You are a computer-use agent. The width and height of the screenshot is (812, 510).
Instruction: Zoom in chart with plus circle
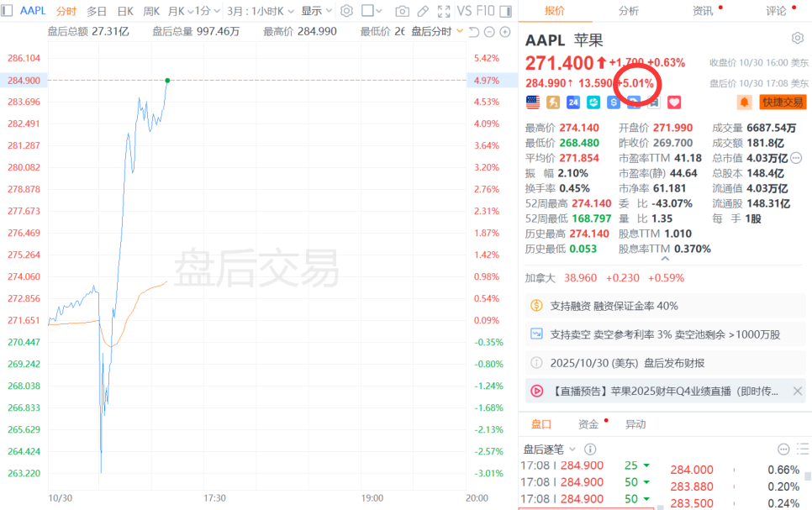click(x=504, y=31)
